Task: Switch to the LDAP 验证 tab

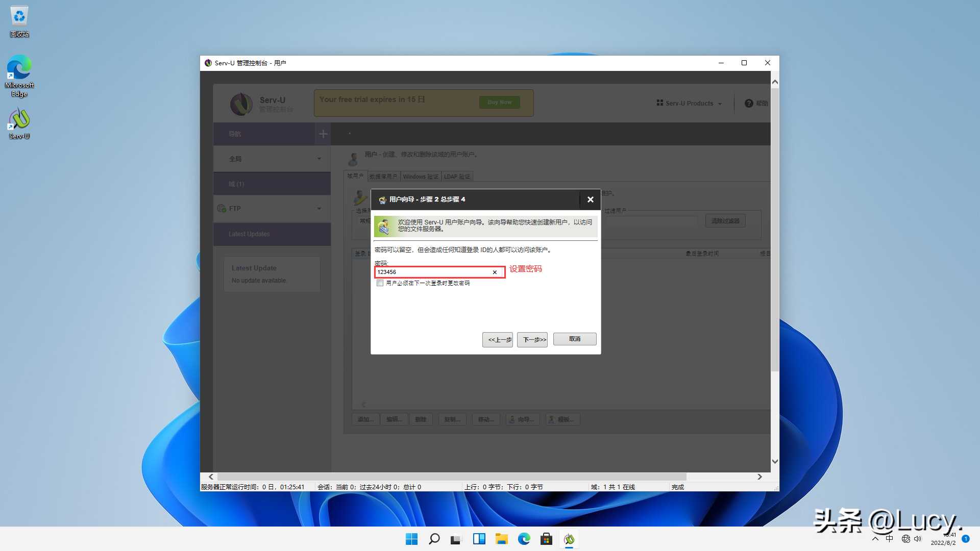Action: pos(457,177)
